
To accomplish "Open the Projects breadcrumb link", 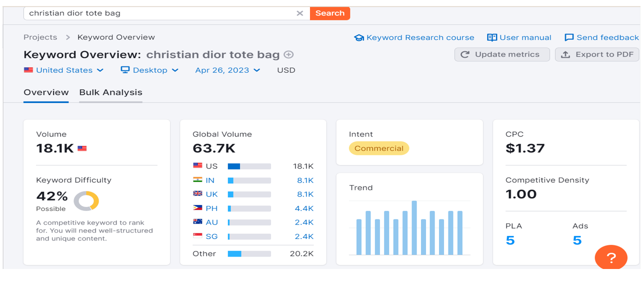I will [40, 37].
